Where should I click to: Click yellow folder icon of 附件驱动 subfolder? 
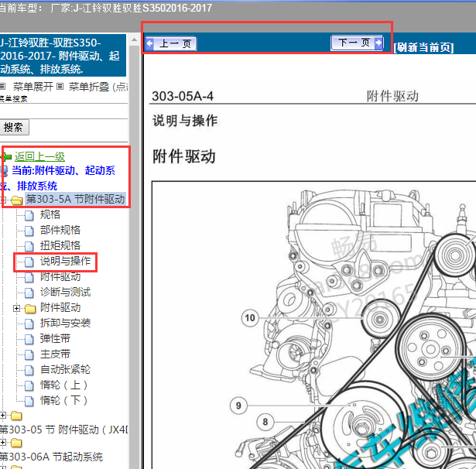30,309
